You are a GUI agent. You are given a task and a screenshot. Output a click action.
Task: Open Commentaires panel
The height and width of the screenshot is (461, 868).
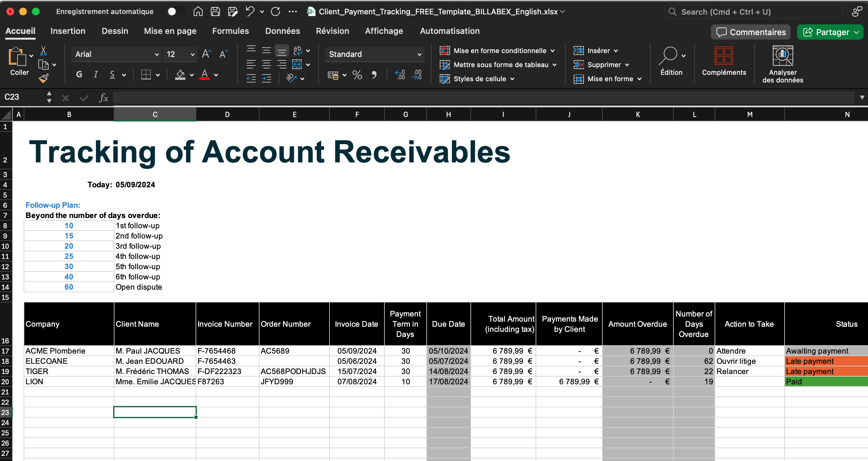[x=750, y=32]
